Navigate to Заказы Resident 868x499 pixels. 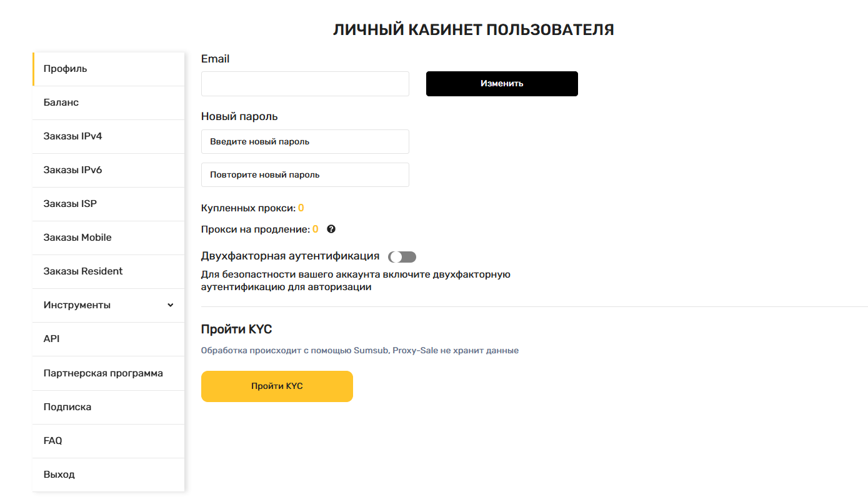pos(109,271)
